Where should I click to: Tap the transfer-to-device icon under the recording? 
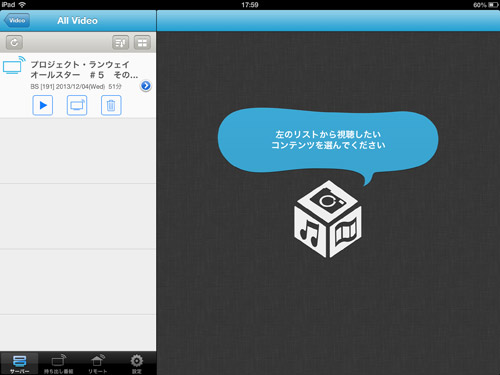coord(77,105)
